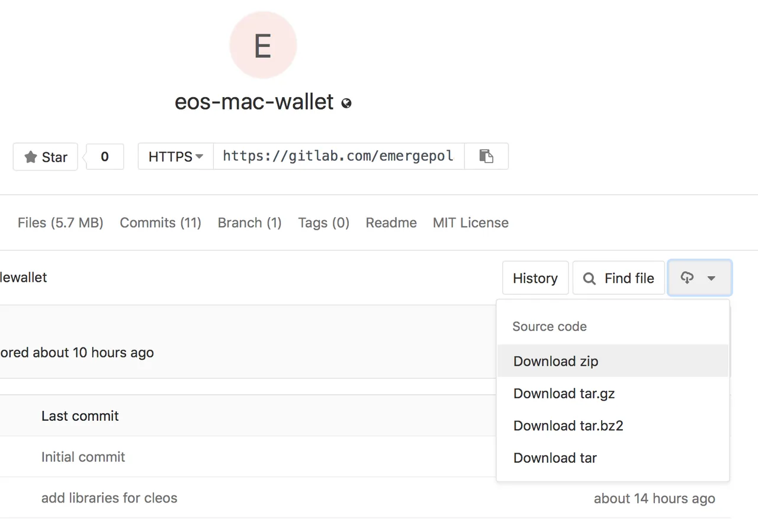Open Tags (0) link
Image resolution: width=758 pixels, height=532 pixels.
(x=323, y=223)
